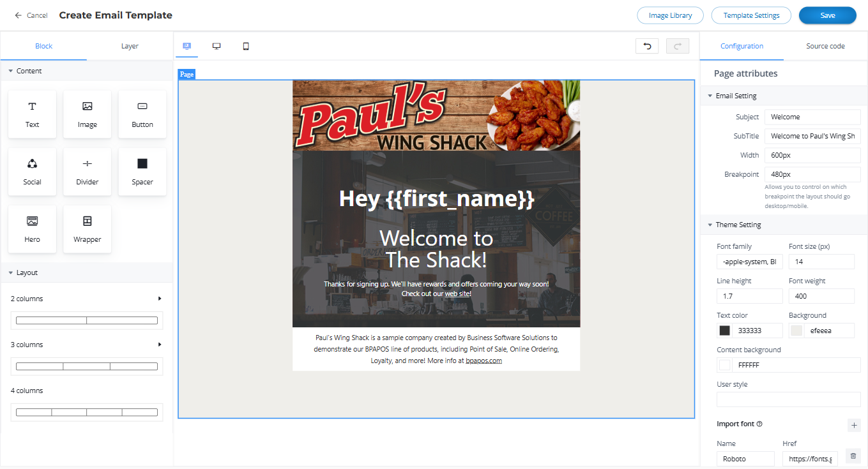Switch to desktop monitor preview
Screen dimensions: 868x469
click(x=217, y=47)
